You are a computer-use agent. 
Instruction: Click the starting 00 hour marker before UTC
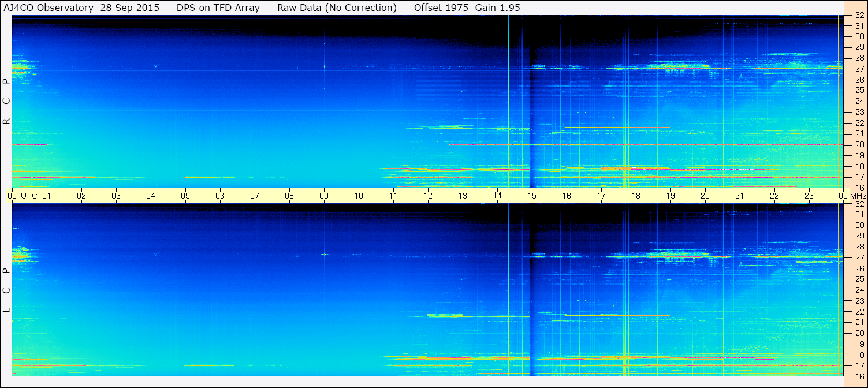(x=12, y=196)
